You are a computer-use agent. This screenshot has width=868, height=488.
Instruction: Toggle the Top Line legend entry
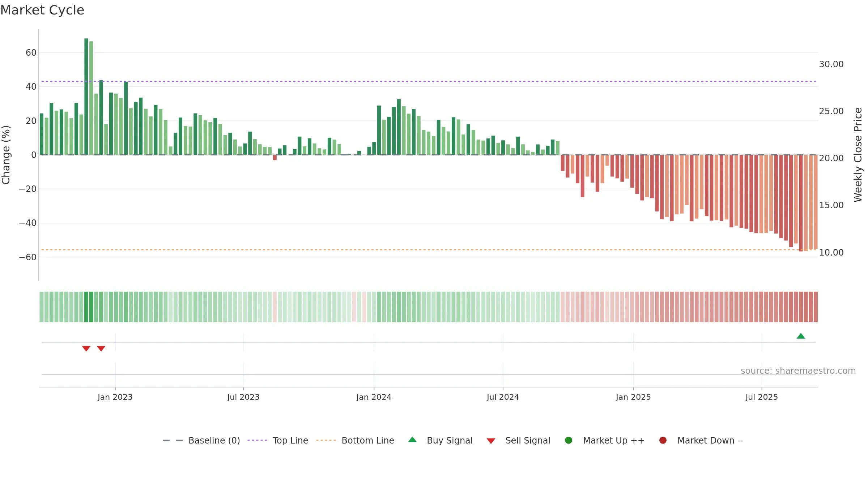(x=278, y=440)
